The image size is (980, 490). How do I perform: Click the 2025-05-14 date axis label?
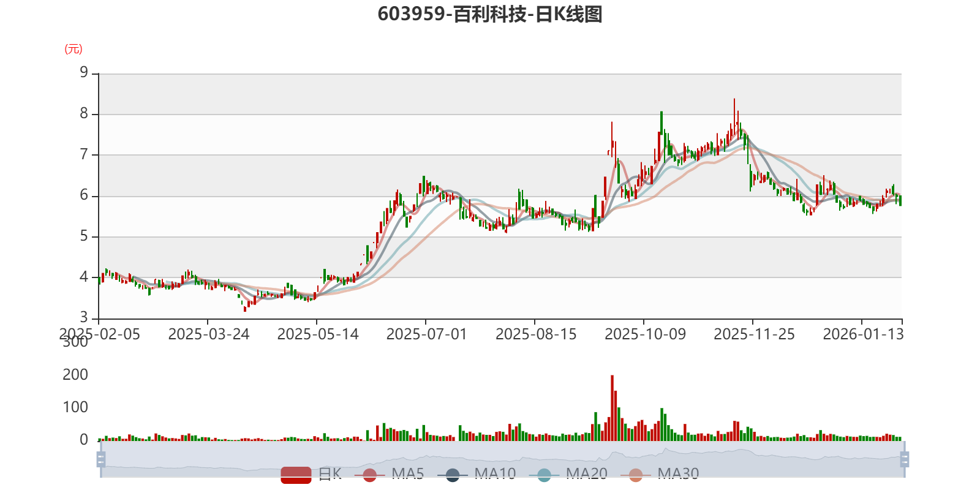[318, 334]
